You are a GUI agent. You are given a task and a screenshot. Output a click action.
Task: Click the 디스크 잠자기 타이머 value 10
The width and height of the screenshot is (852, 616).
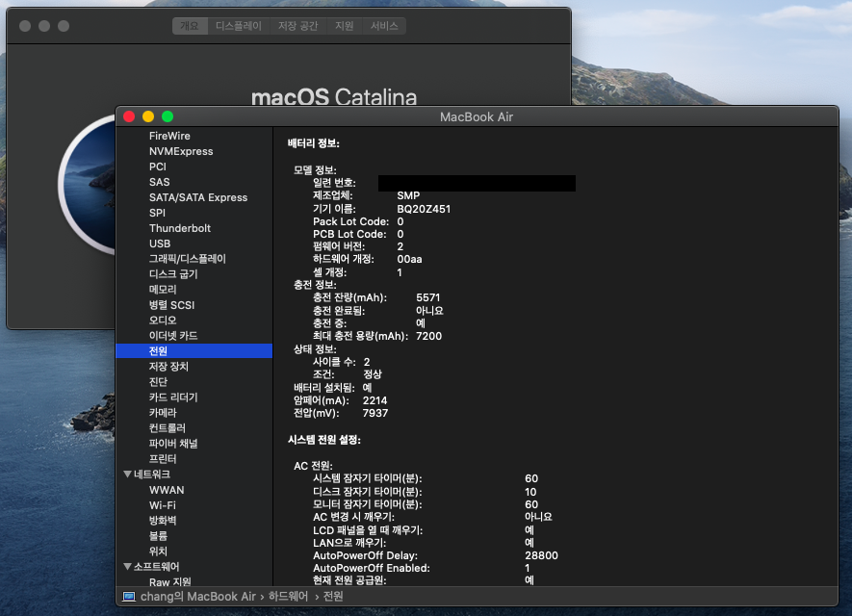click(530, 492)
